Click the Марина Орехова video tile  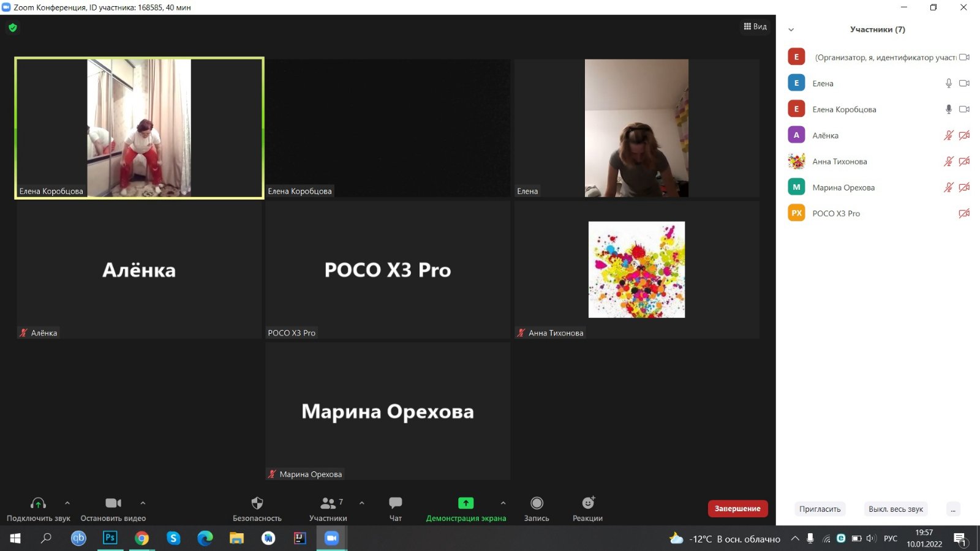pyautogui.click(x=388, y=411)
